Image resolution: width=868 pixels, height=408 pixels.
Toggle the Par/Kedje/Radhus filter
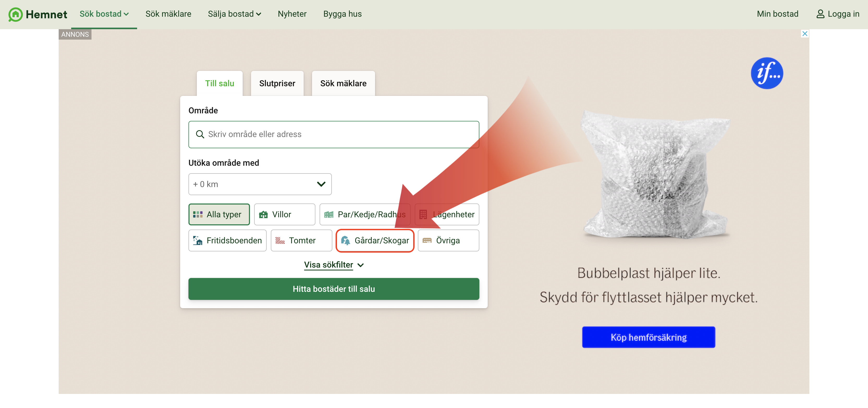click(365, 215)
